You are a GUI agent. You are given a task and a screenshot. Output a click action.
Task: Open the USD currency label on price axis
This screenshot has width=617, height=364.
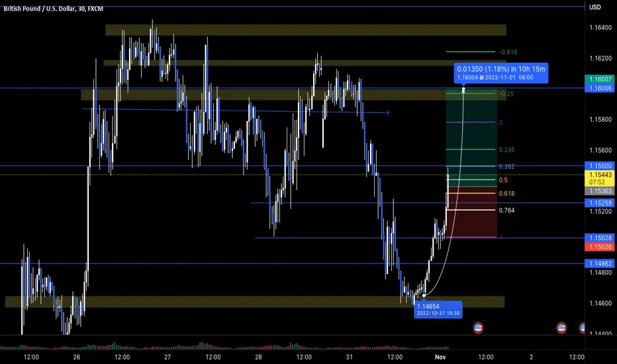pos(595,7)
